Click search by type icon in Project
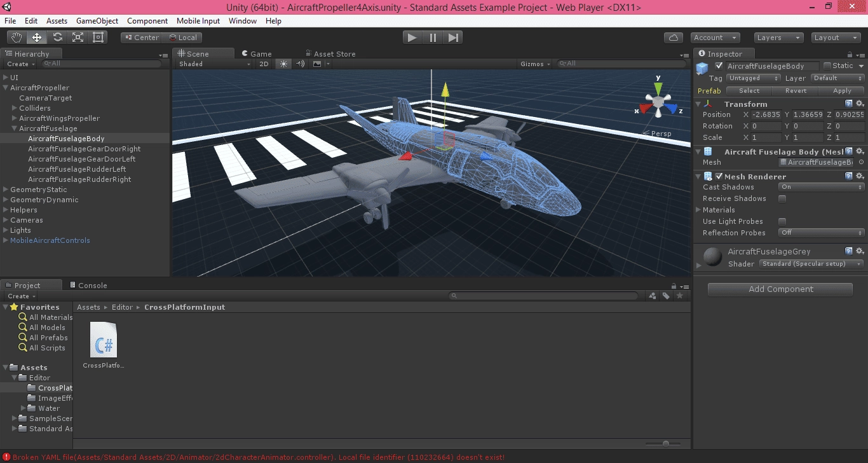The height and width of the screenshot is (463, 868). click(653, 296)
